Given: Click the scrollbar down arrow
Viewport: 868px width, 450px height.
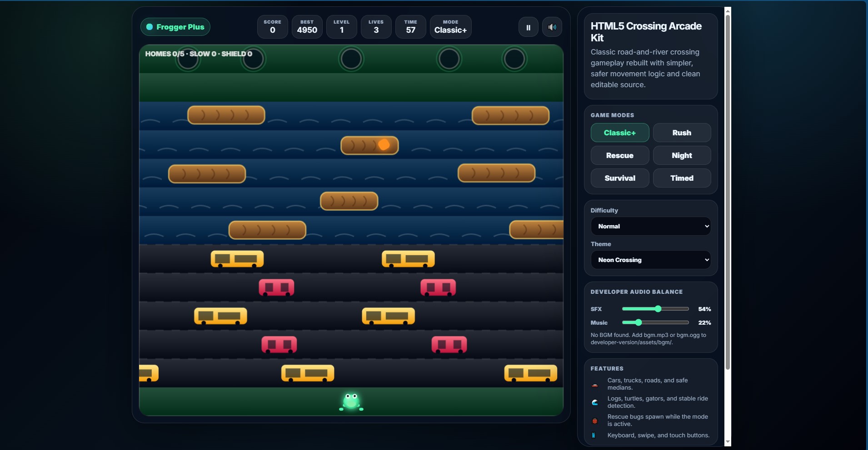Looking at the screenshot, I should click(728, 442).
